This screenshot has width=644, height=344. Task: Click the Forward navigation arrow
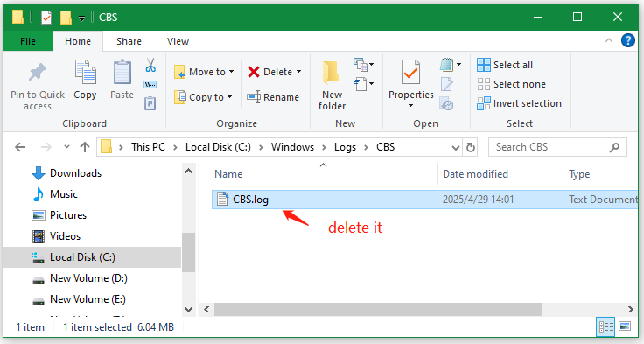click(46, 147)
